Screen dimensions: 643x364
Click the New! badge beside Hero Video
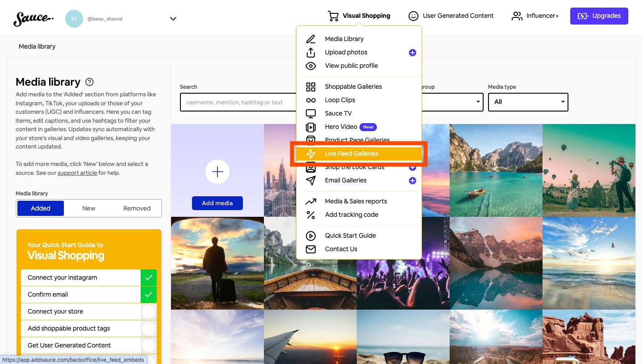(x=368, y=127)
